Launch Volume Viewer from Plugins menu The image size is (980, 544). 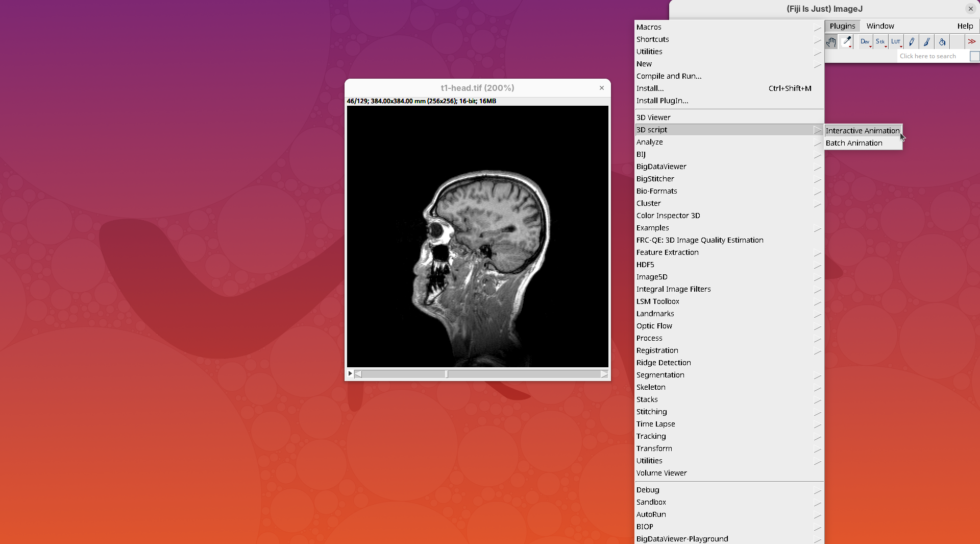(661, 473)
